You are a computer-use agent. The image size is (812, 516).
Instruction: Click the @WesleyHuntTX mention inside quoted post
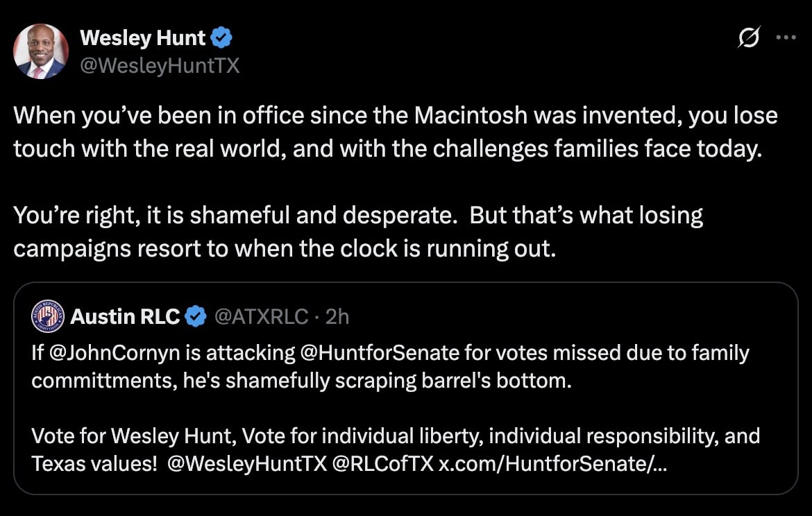[x=246, y=464]
